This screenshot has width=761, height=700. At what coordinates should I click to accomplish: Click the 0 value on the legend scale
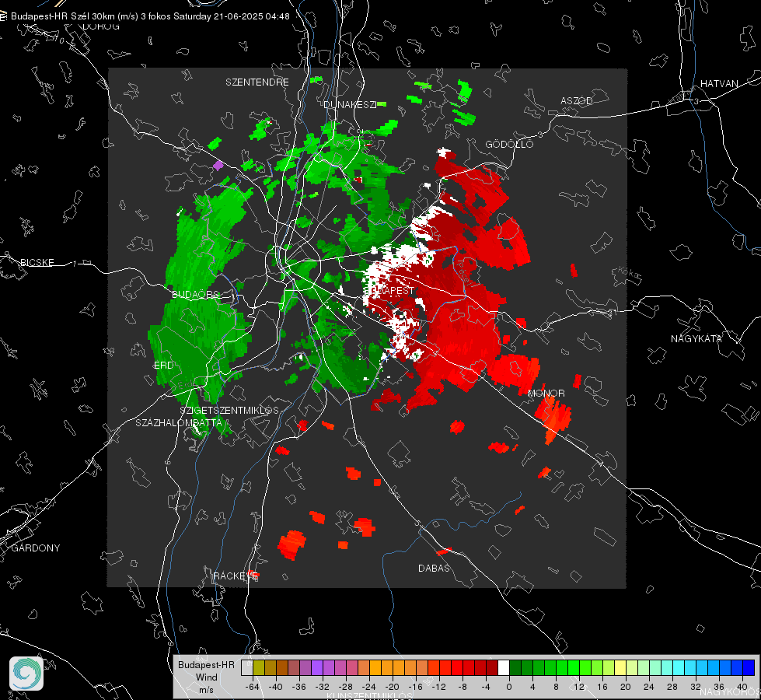509,687
